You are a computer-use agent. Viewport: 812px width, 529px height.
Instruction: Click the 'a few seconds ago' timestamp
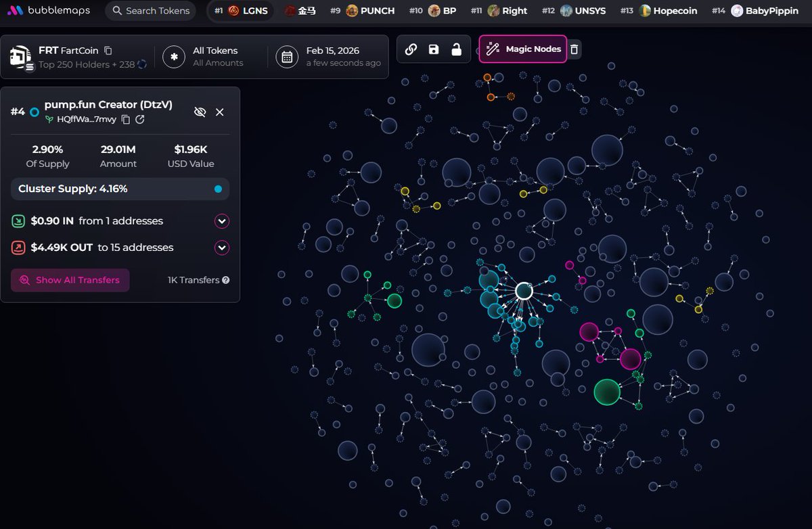coord(344,64)
